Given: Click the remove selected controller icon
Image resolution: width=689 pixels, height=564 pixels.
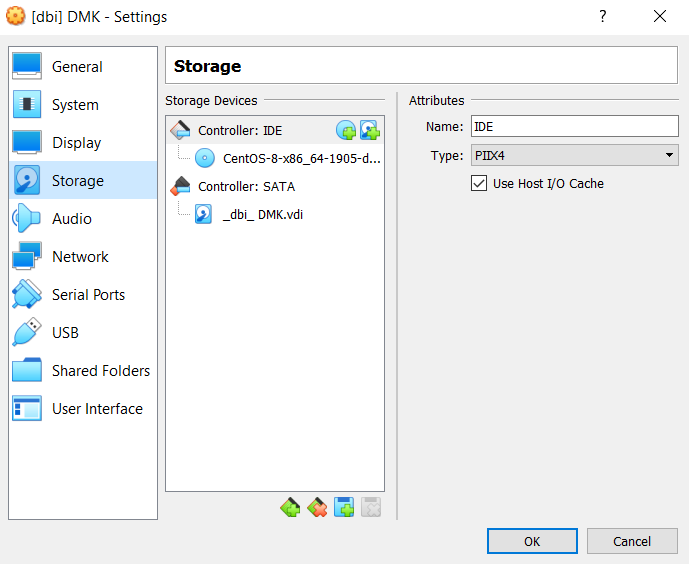Looking at the screenshot, I should 317,508.
